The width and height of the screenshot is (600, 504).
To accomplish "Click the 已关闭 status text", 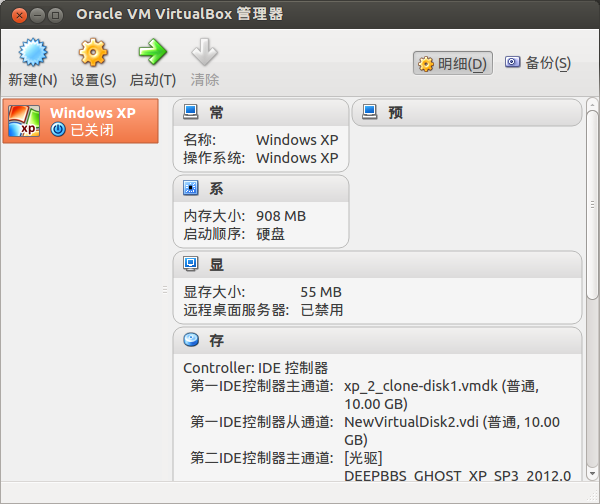I will tap(92, 130).
